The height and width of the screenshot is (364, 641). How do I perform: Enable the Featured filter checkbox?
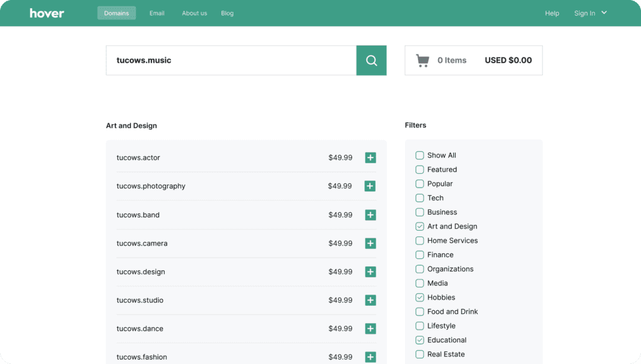419,169
